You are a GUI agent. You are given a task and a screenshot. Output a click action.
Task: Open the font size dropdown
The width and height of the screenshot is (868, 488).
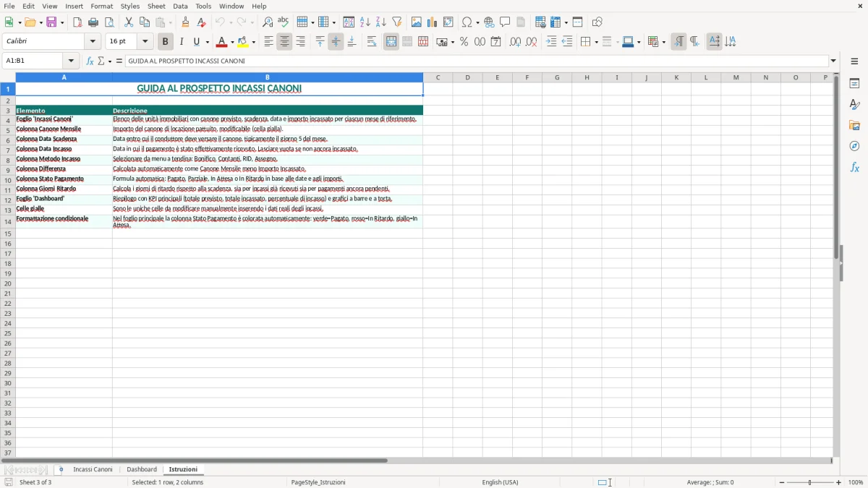[x=145, y=42]
